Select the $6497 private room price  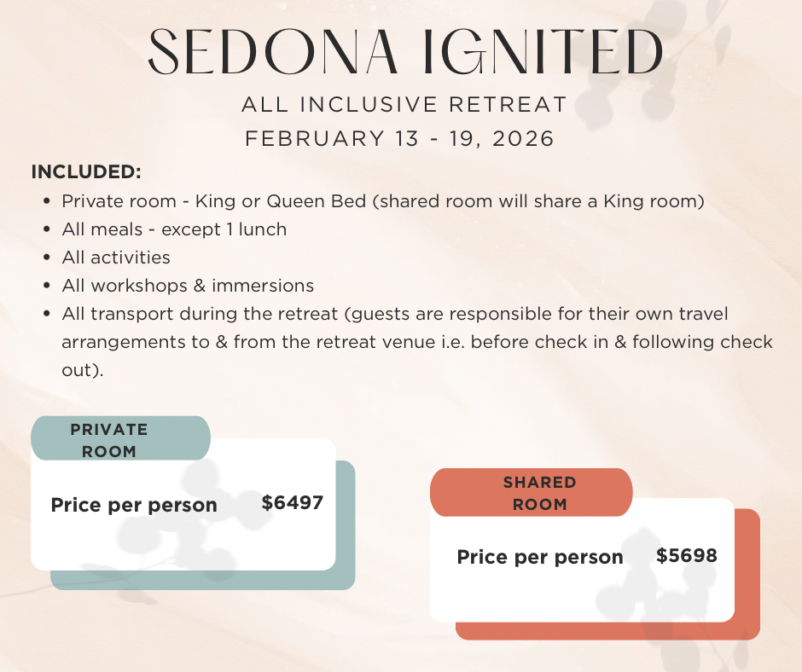293,503
